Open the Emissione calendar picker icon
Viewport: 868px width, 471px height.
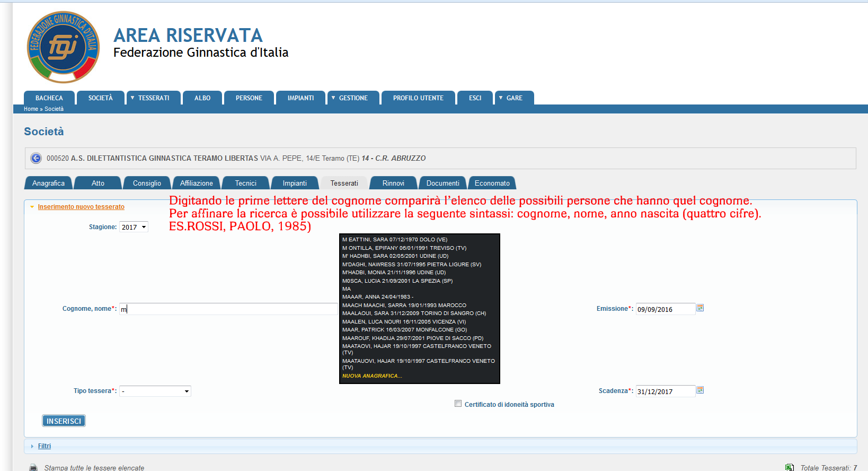tap(700, 308)
